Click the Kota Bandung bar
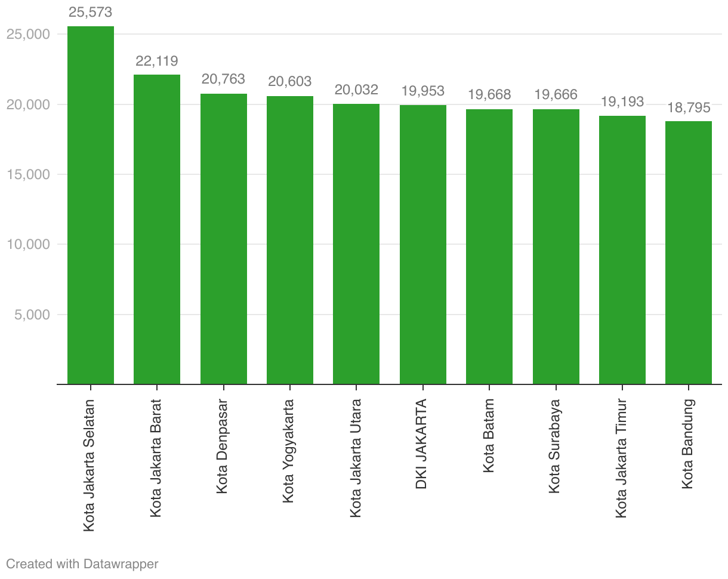 tap(689, 252)
